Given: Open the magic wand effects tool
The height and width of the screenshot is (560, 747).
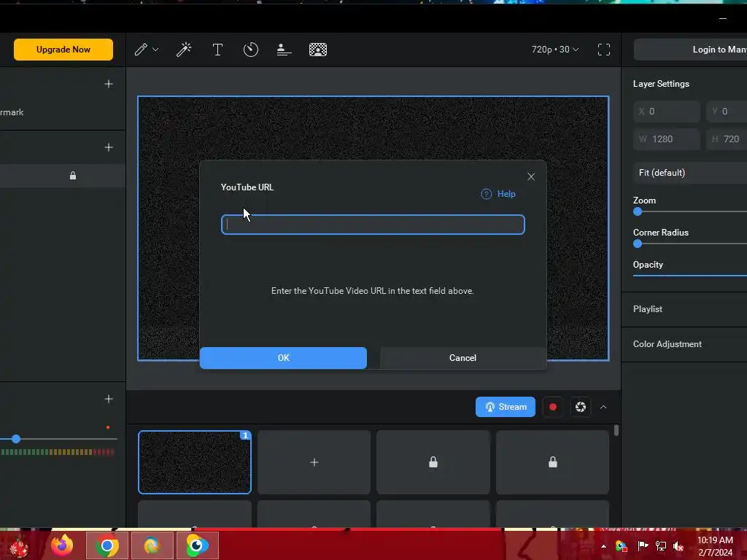Looking at the screenshot, I should pyautogui.click(x=184, y=50).
